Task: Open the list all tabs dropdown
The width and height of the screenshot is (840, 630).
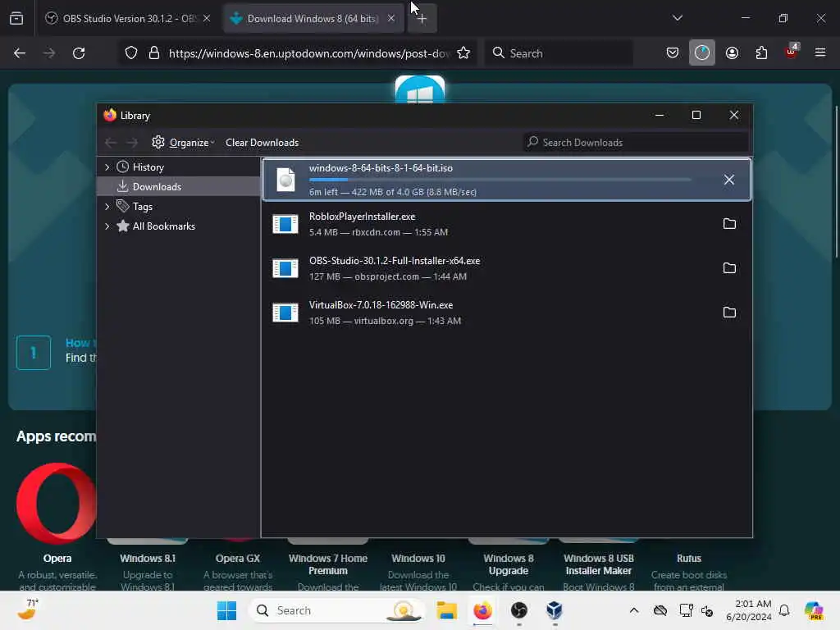Action: (x=677, y=18)
